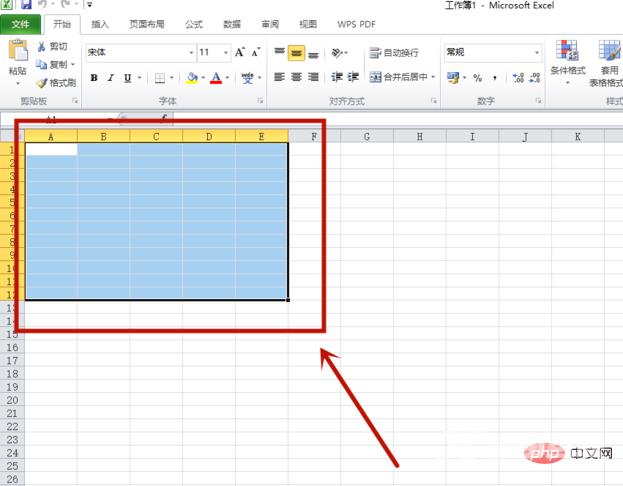The height and width of the screenshot is (486, 623).
Task: Click the Paste (粘贴) icon
Action: pos(17,54)
